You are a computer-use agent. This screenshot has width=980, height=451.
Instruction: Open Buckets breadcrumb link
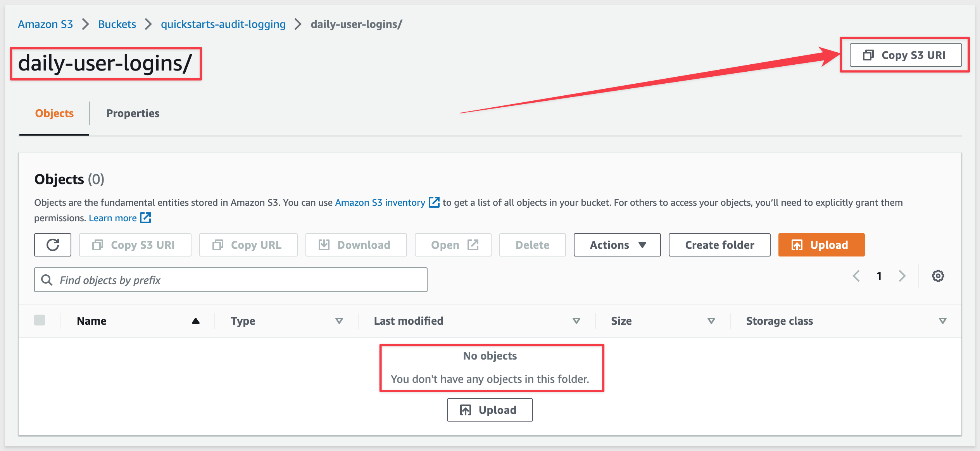tap(117, 24)
